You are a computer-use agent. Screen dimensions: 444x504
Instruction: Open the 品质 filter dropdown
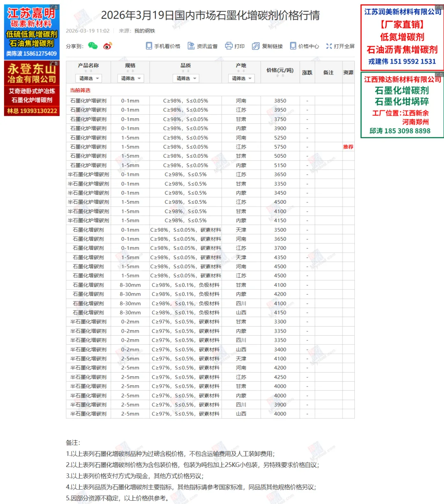(185, 78)
